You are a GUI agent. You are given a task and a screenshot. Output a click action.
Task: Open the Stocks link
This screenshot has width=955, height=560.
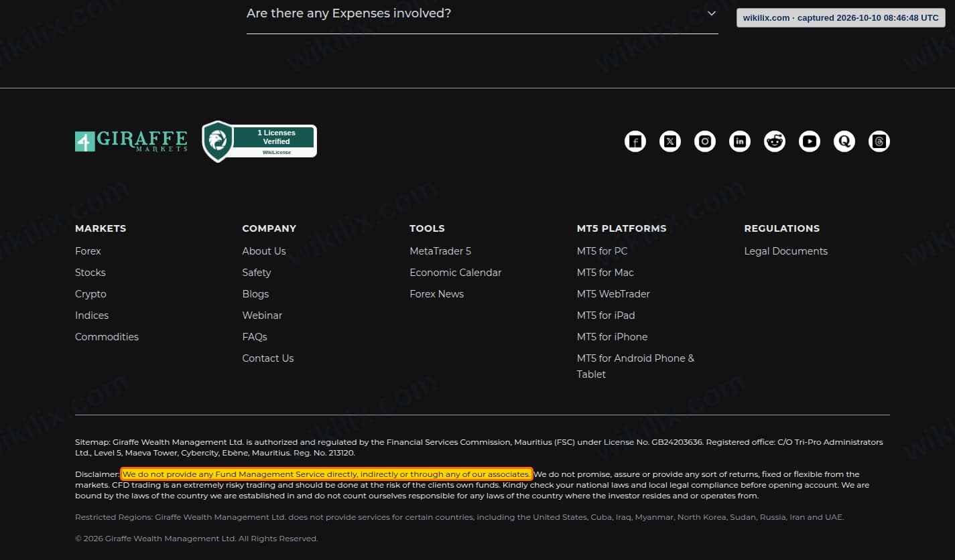click(90, 273)
